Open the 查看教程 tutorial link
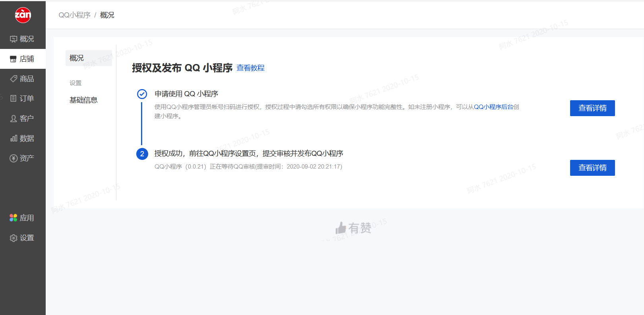The width and height of the screenshot is (644, 315). pyautogui.click(x=250, y=68)
